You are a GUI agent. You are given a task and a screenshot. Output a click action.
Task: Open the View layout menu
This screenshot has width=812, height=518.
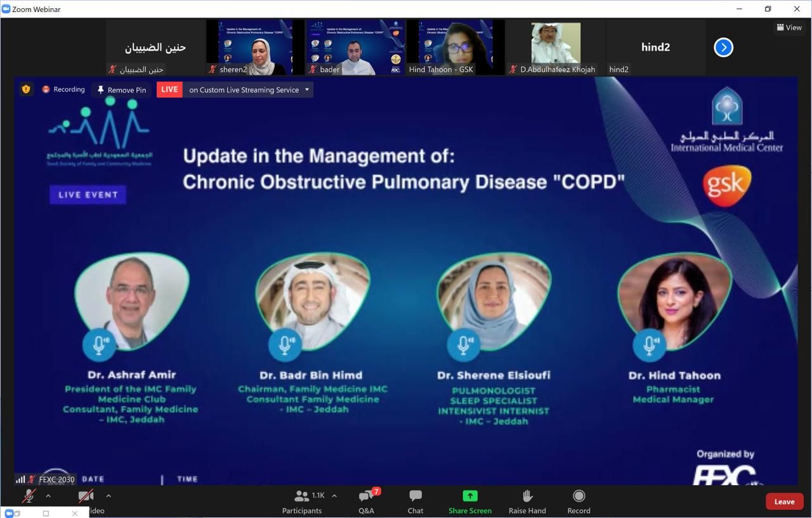[x=789, y=27]
